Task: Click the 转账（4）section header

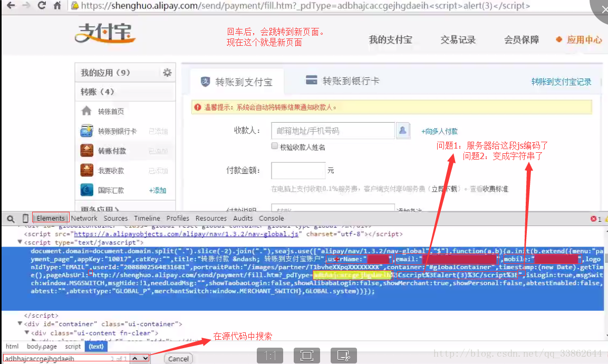Action: (x=126, y=92)
